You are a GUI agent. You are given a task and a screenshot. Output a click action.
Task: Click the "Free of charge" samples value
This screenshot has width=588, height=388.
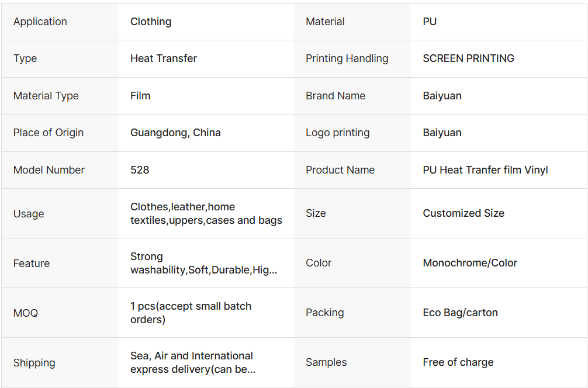click(458, 362)
